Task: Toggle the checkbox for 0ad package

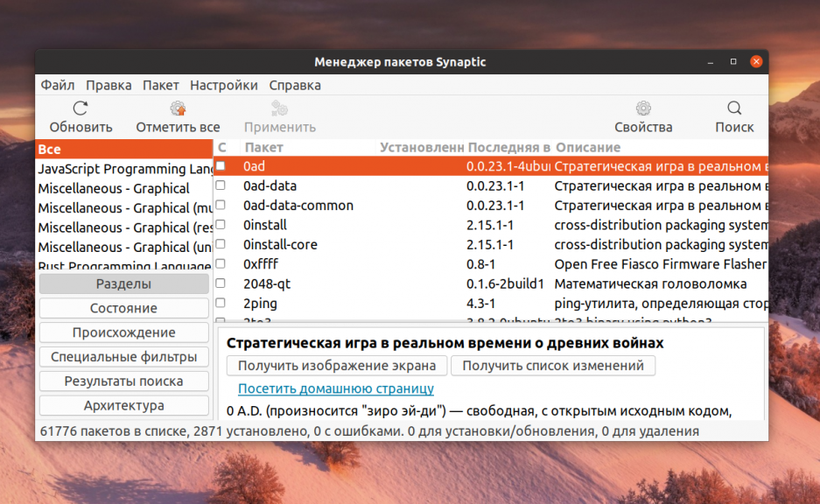Action: pos(221,166)
